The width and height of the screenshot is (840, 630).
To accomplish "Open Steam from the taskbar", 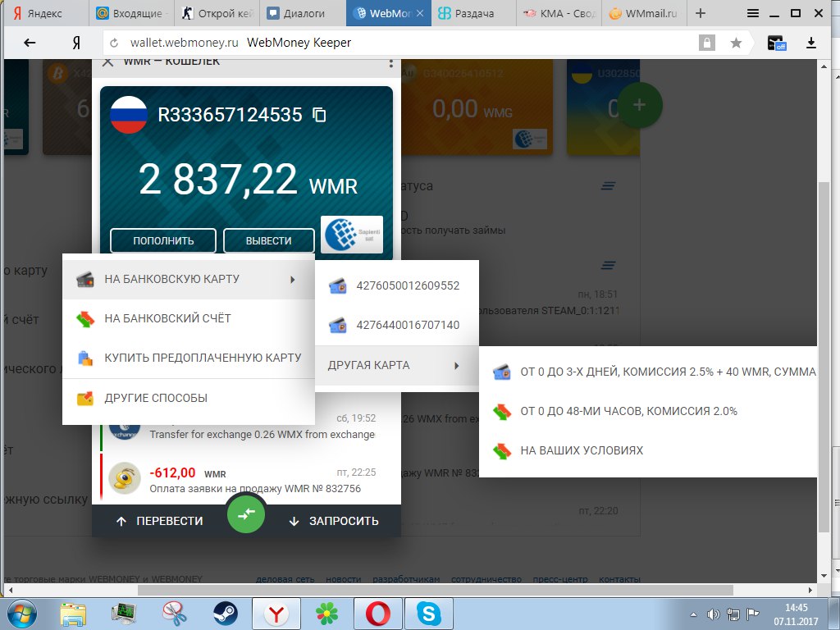I will [x=225, y=614].
